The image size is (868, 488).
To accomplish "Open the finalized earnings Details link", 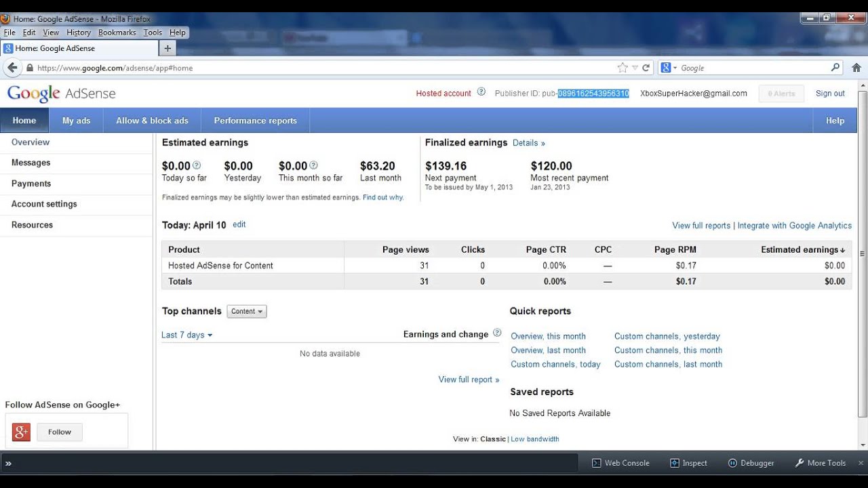I will click(x=529, y=143).
